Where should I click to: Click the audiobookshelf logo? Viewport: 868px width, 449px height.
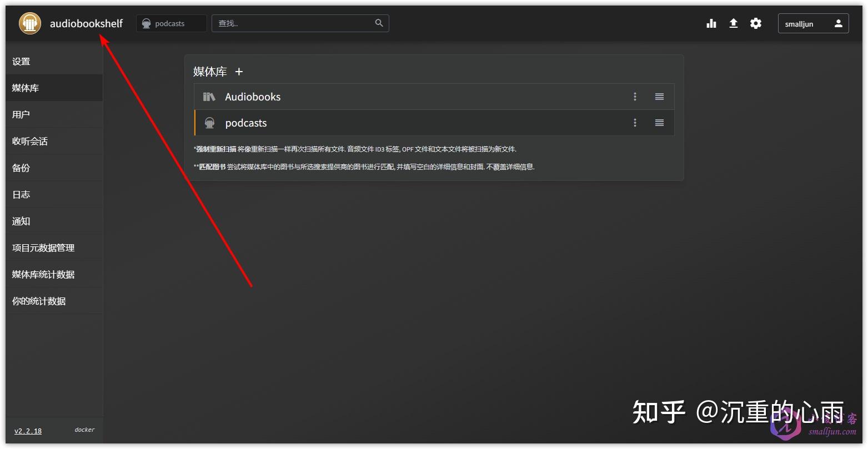[x=29, y=23]
